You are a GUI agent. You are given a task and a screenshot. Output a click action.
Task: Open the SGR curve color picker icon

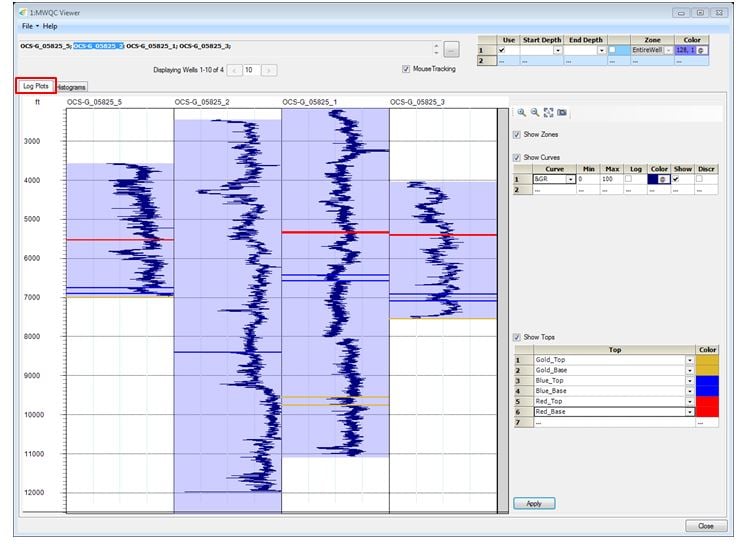coord(663,179)
